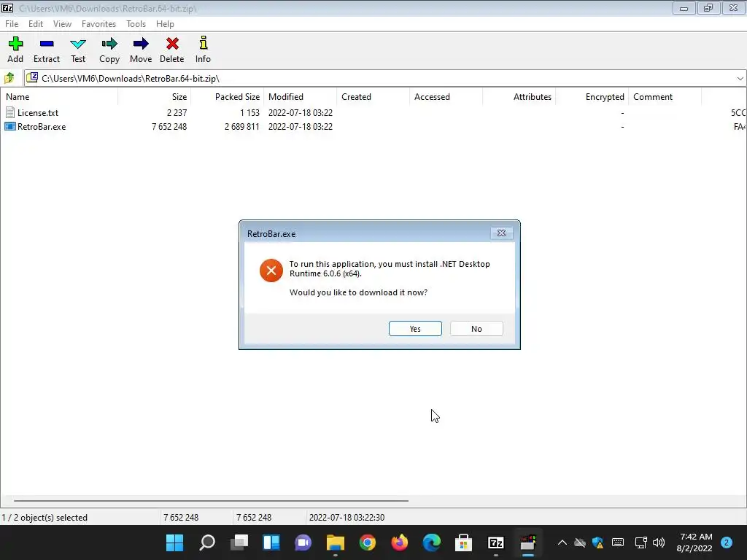The width and height of the screenshot is (747, 560).
Task: Click the Attributes column header
Action: (519, 97)
